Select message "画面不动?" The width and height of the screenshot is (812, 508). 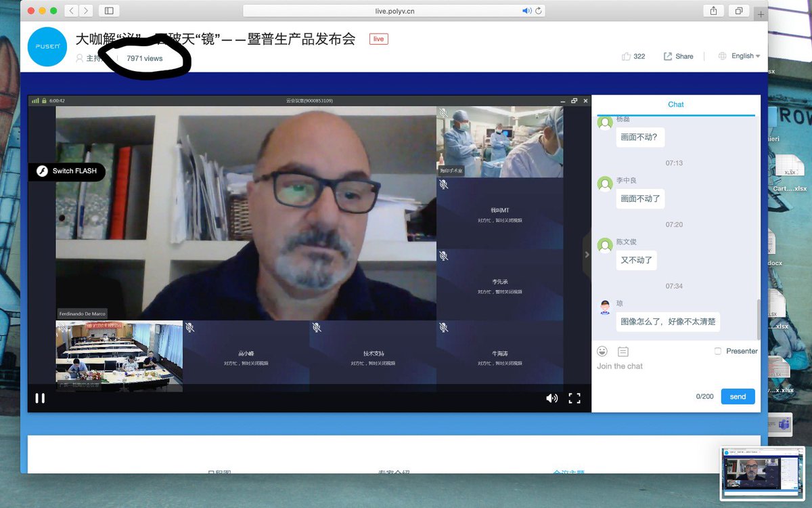639,137
